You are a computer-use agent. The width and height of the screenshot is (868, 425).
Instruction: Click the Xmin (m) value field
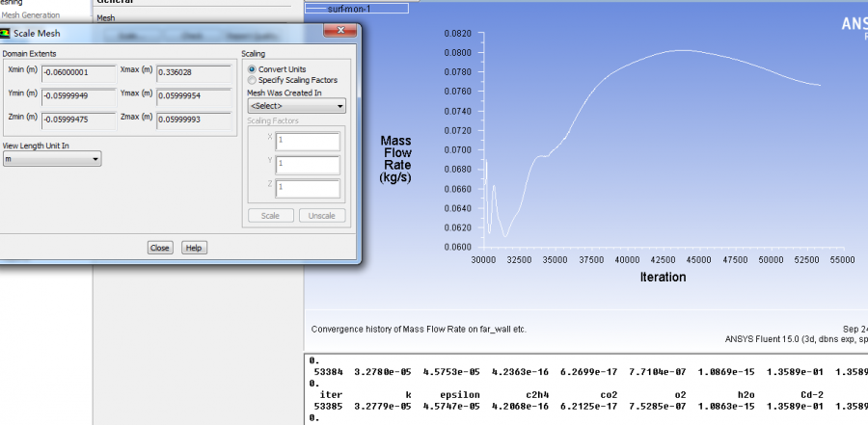click(79, 72)
